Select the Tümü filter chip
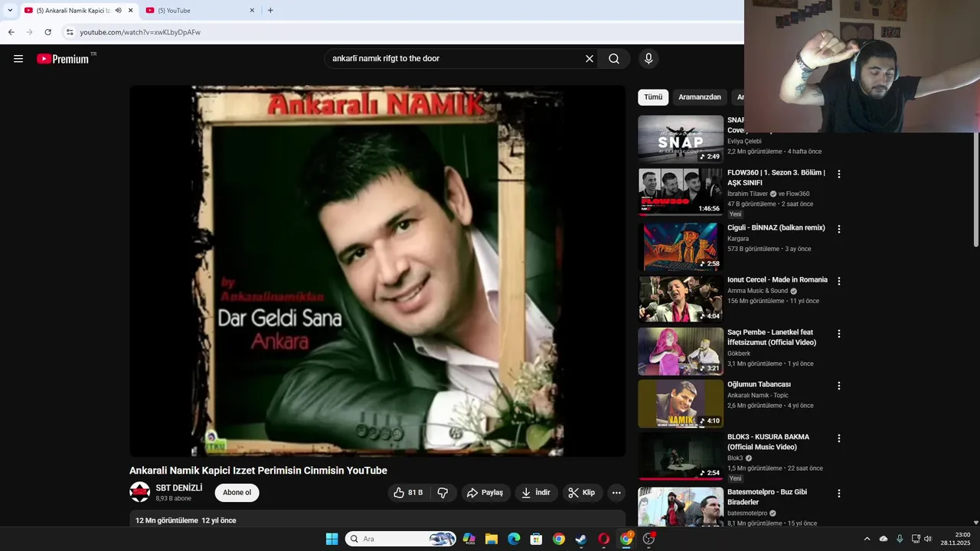Screen dimensions: 980x551 653,97
